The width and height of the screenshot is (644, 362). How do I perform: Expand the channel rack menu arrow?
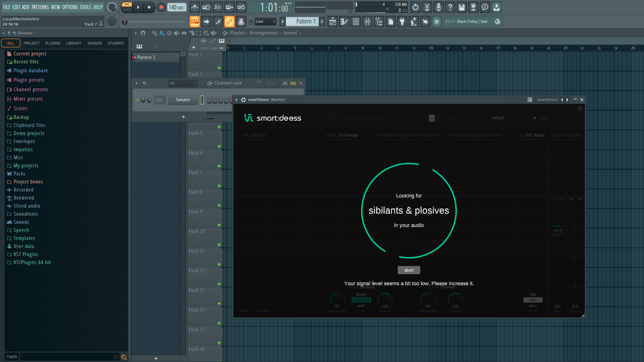137,83
